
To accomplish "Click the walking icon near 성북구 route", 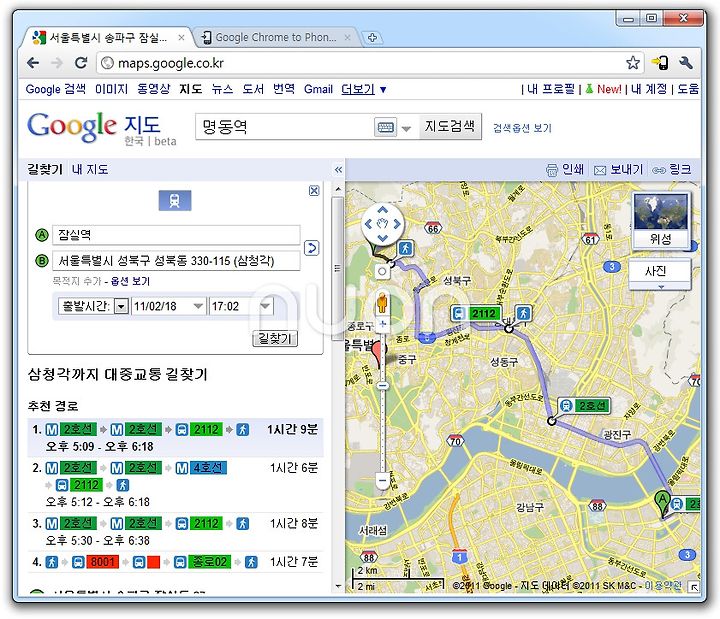I will (x=405, y=248).
